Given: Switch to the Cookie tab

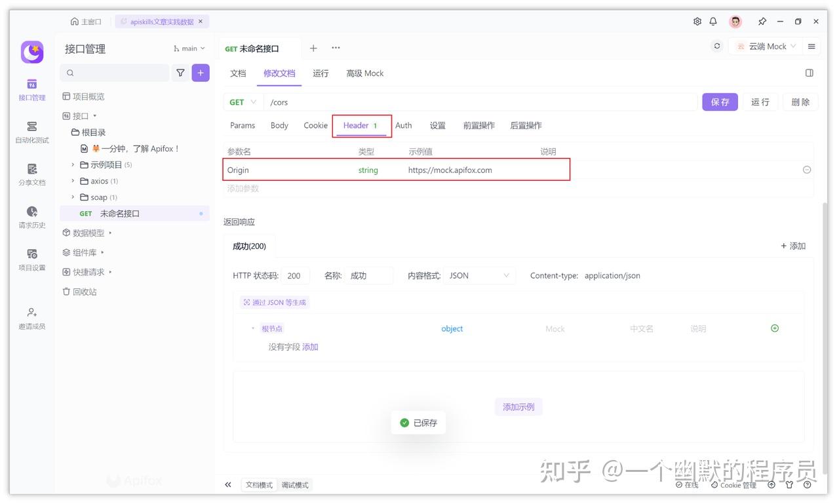Looking at the screenshot, I should coord(315,125).
